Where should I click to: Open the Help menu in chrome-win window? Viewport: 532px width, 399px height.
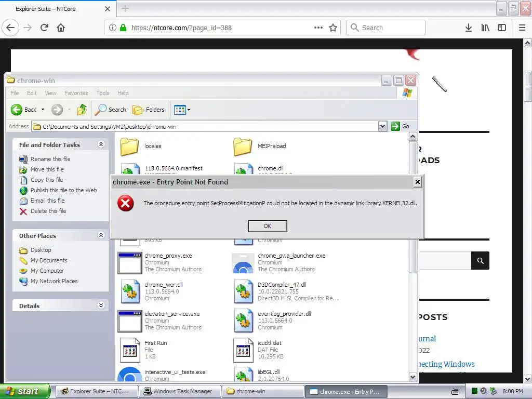[x=123, y=93]
